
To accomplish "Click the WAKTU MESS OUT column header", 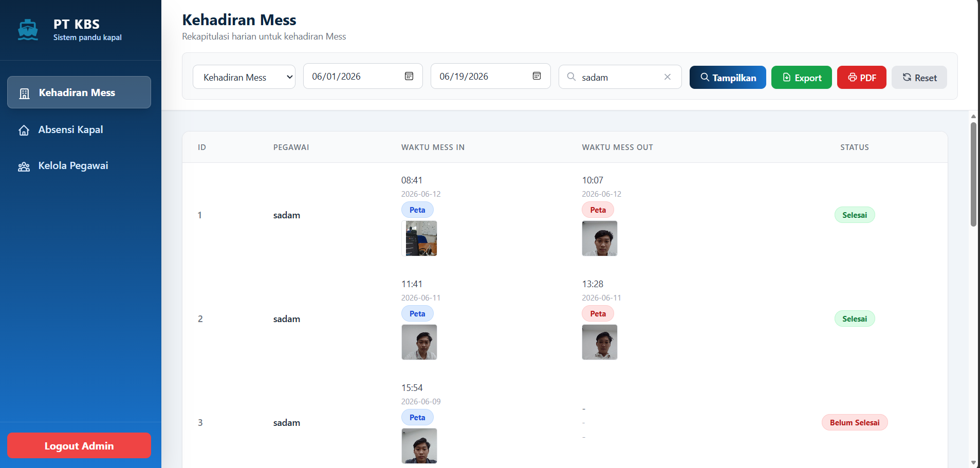I will (x=617, y=147).
